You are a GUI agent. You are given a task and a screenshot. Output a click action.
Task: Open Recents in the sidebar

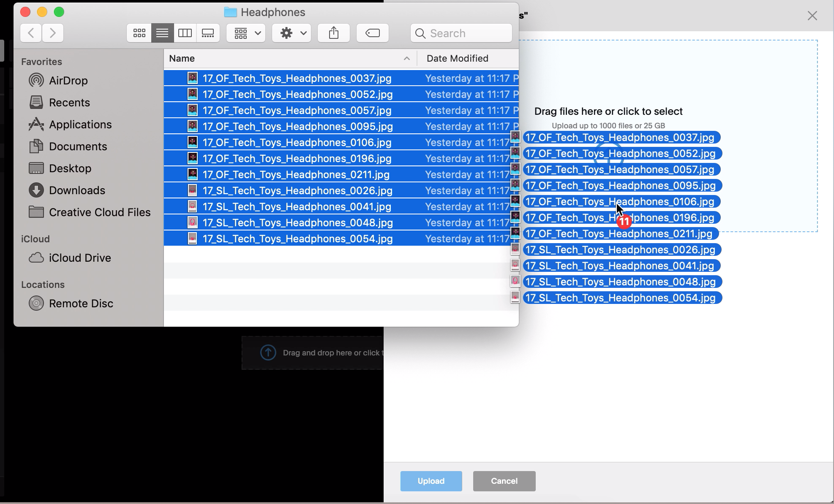coord(59,102)
